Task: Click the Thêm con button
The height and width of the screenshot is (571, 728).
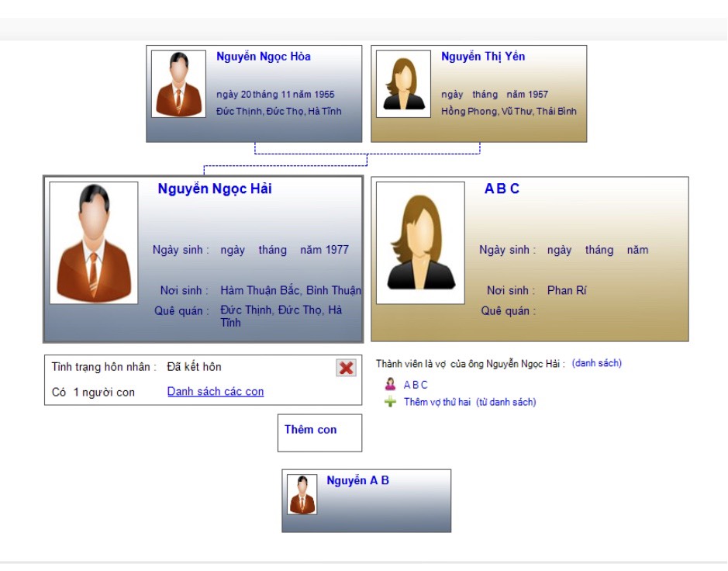Action: [320, 433]
